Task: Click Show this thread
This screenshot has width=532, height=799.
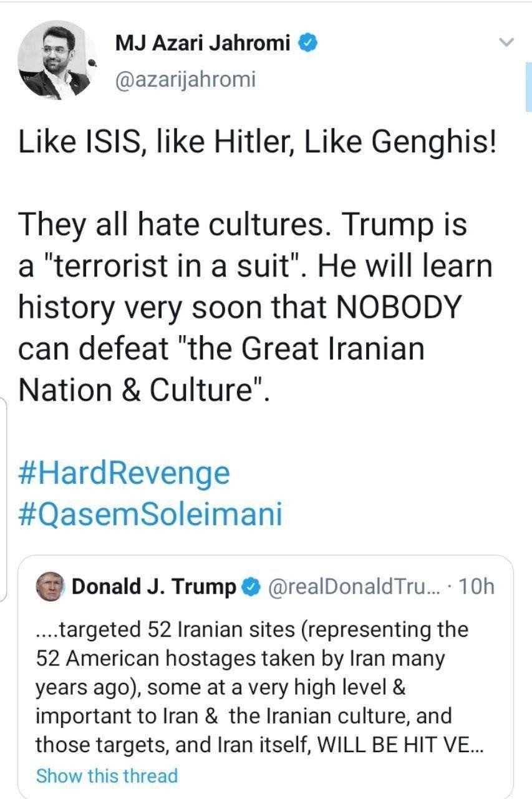Action: click(x=107, y=775)
